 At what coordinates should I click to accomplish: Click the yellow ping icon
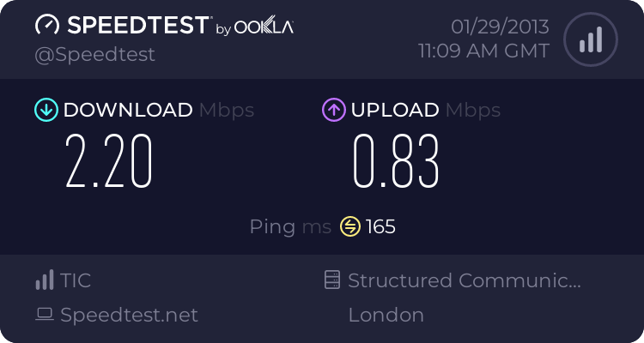[x=349, y=226]
